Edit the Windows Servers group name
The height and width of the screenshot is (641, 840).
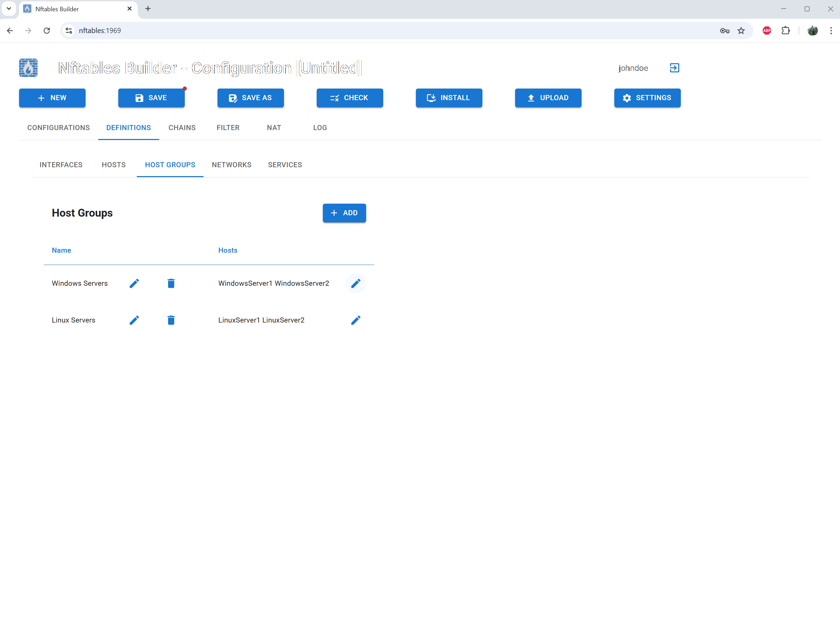[x=134, y=283]
